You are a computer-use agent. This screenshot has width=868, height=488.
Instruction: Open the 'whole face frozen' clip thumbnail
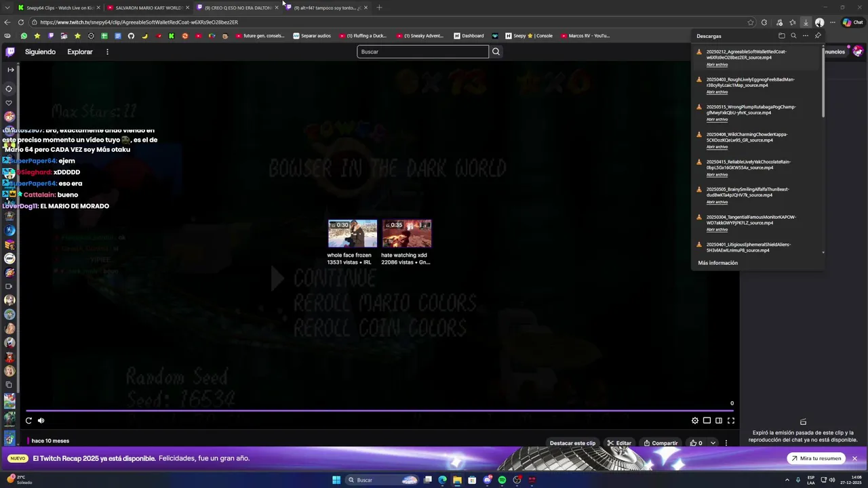coord(352,234)
